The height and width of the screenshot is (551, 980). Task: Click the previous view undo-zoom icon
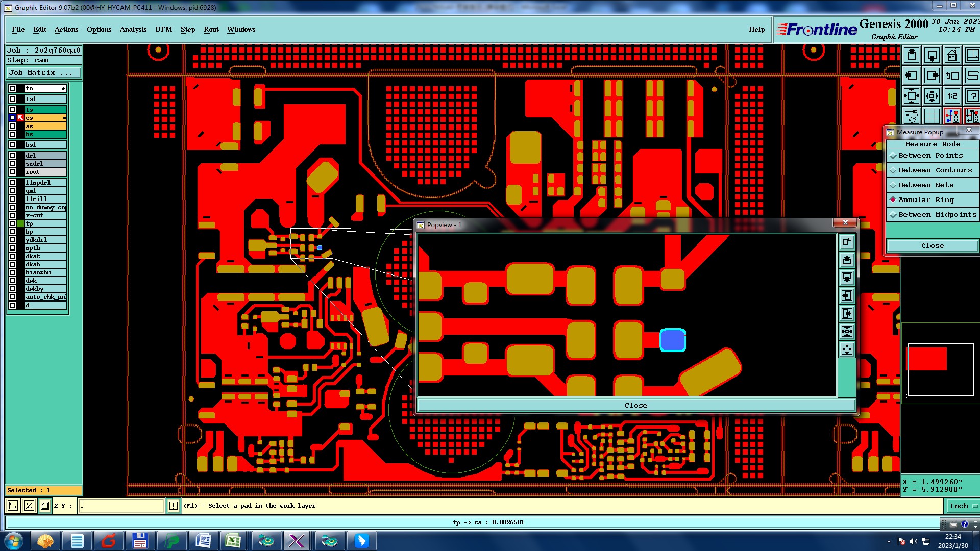click(x=952, y=76)
